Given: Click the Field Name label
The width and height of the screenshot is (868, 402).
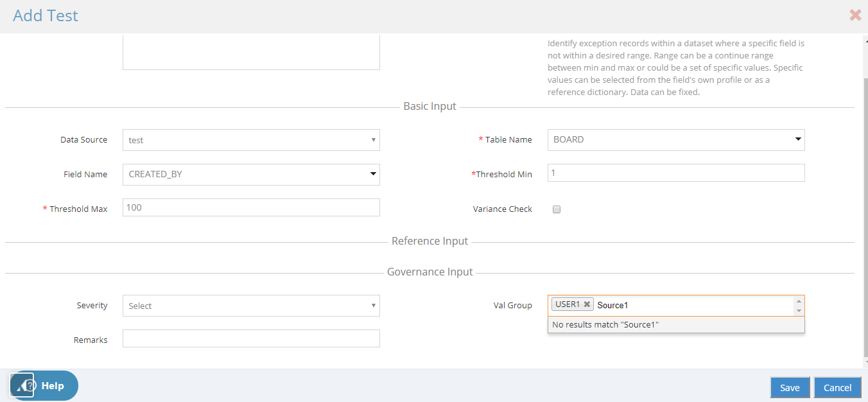Looking at the screenshot, I should tap(85, 175).
